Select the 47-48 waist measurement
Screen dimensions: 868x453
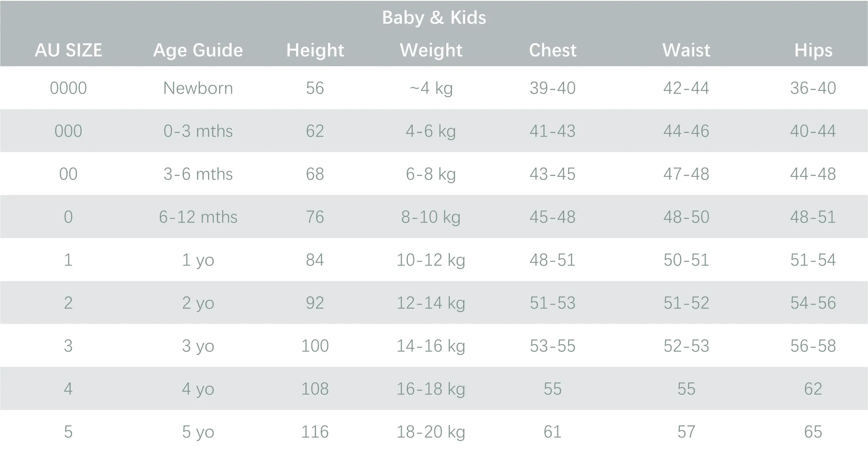[x=686, y=174]
